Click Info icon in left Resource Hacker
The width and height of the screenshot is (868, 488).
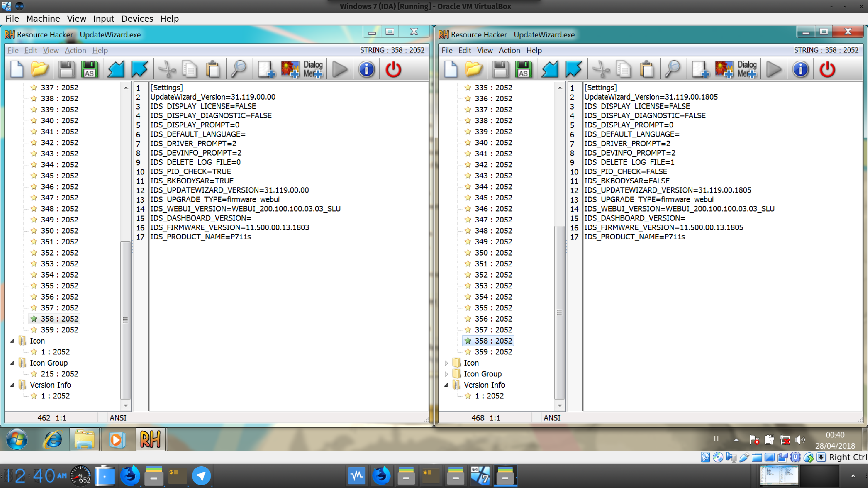pos(367,69)
